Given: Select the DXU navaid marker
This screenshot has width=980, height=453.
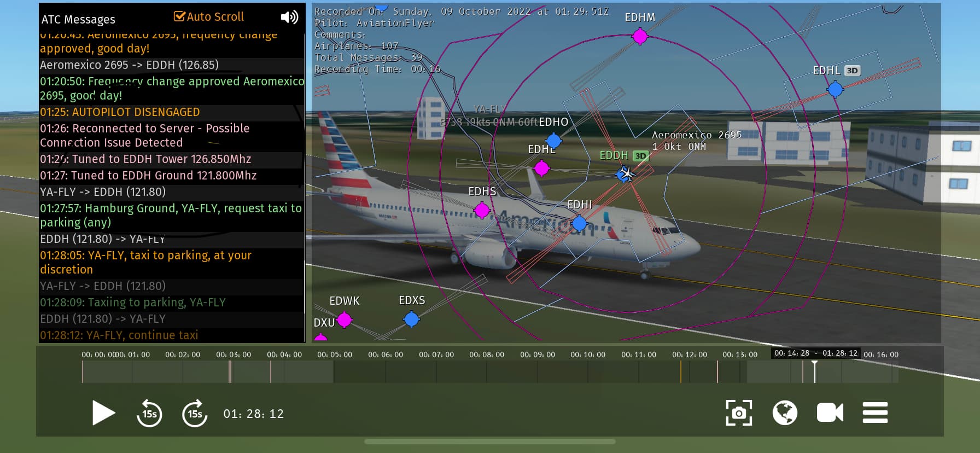Looking at the screenshot, I should click(x=321, y=338).
